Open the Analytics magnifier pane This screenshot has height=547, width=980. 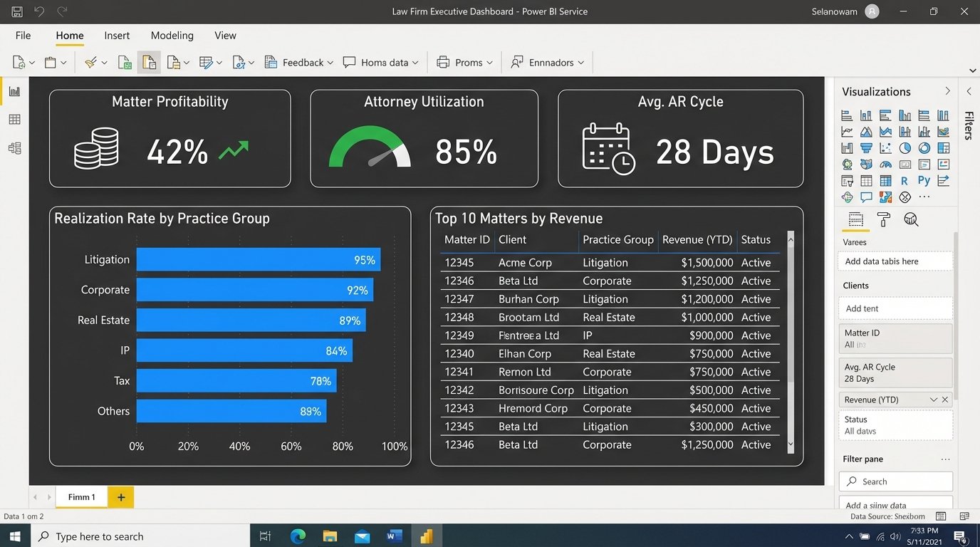tap(912, 220)
